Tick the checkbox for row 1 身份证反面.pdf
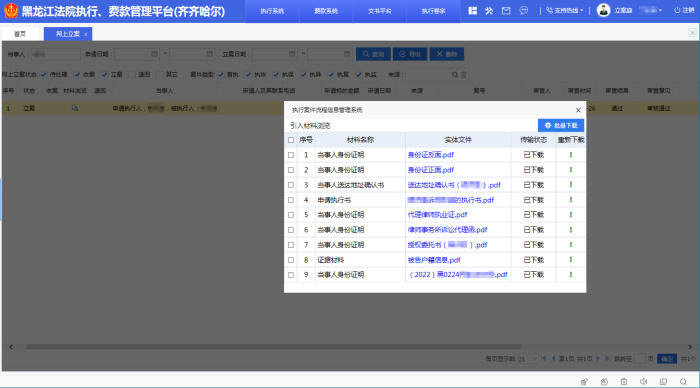 coord(291,155)
